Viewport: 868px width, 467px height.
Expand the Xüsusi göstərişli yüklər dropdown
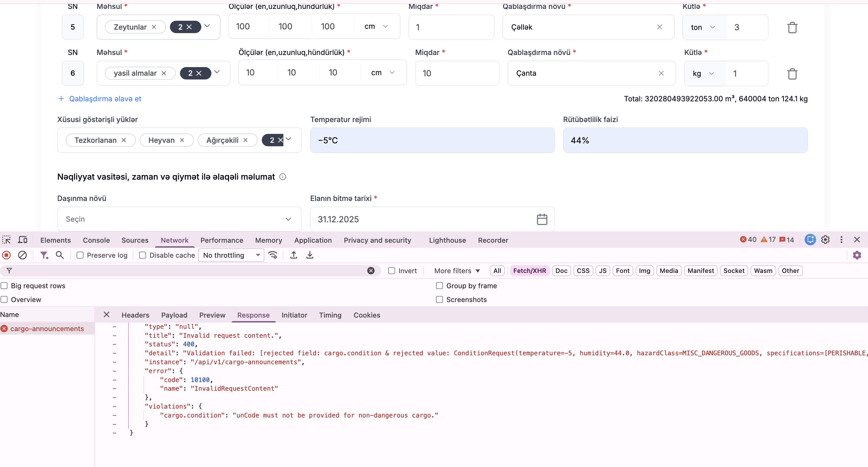289,138
